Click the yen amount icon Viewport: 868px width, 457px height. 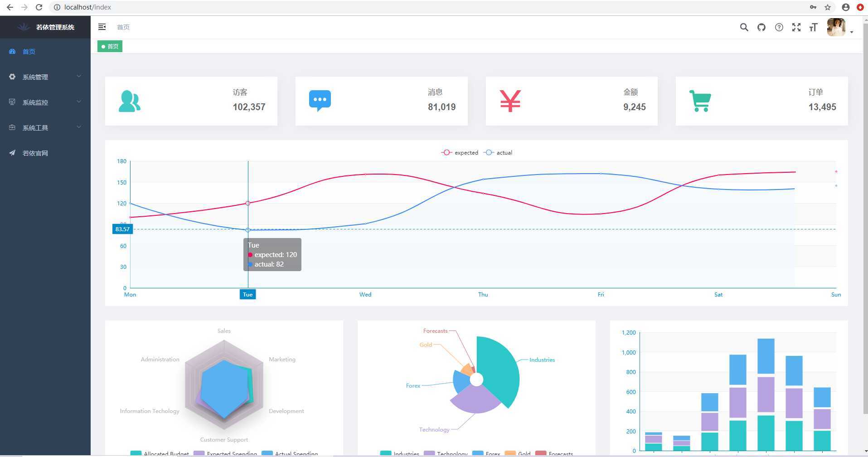click(x=510, y=101)
